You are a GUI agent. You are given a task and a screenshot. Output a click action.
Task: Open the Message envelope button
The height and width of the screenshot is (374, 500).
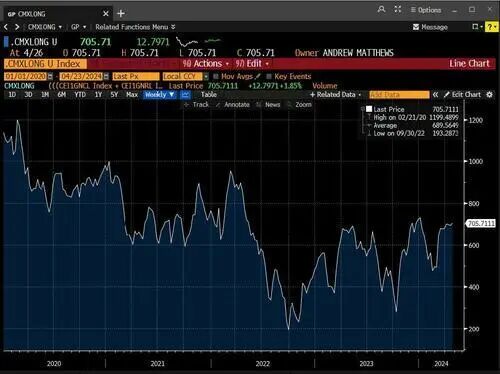[x=430, y=27]
